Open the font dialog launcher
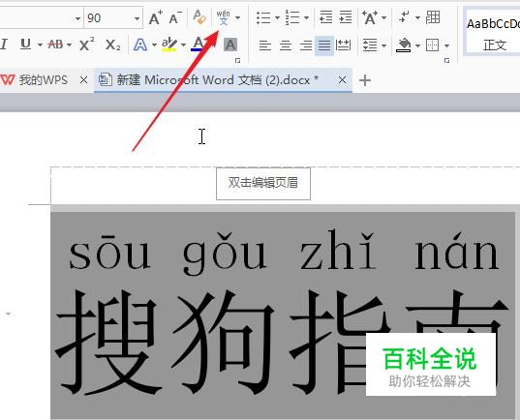Screen dimensions: 520x420 (237, 61)
